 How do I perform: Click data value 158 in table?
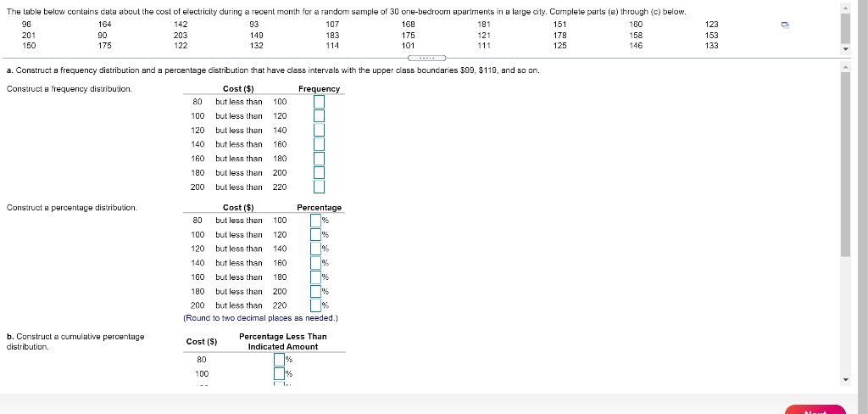coord(636,35)
